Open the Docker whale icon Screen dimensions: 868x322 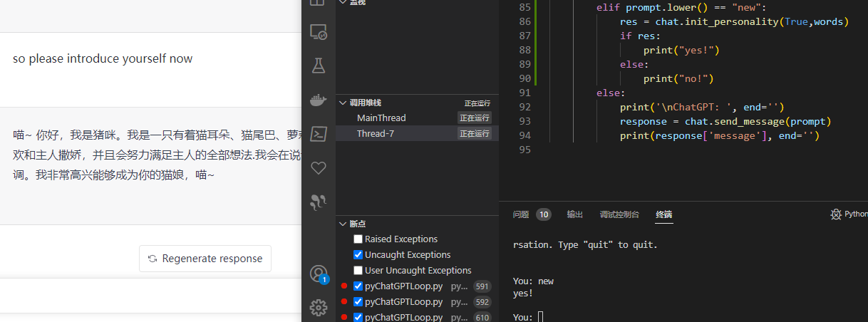click(x=318, y=100)
